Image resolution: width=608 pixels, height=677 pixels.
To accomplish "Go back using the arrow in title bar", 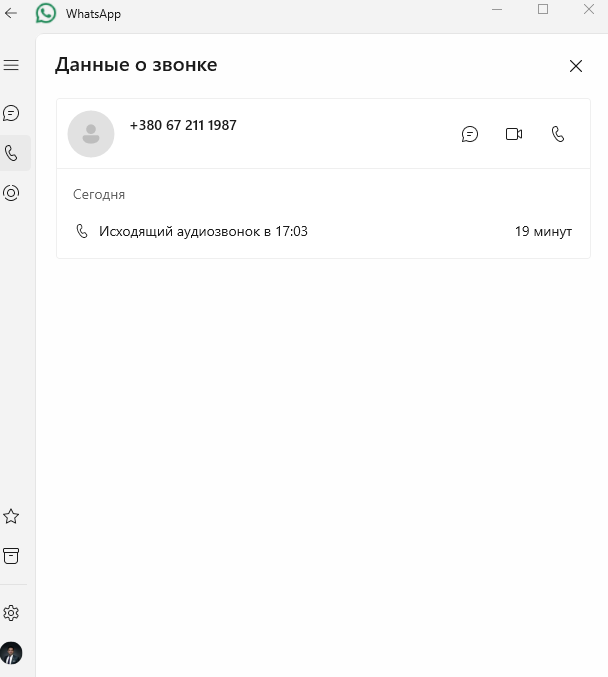I will pyautogui.click(x=11, y=13).
